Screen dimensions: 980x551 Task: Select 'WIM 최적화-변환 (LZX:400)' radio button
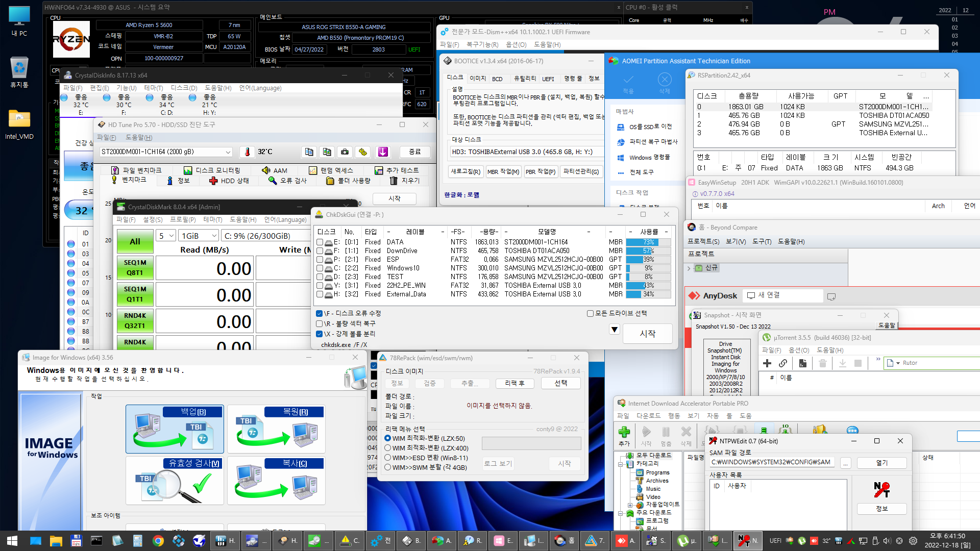[x=388, y=448]
